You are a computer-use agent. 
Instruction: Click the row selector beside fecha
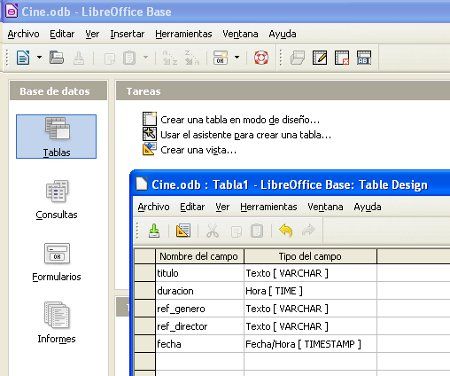tap(145, 344)
